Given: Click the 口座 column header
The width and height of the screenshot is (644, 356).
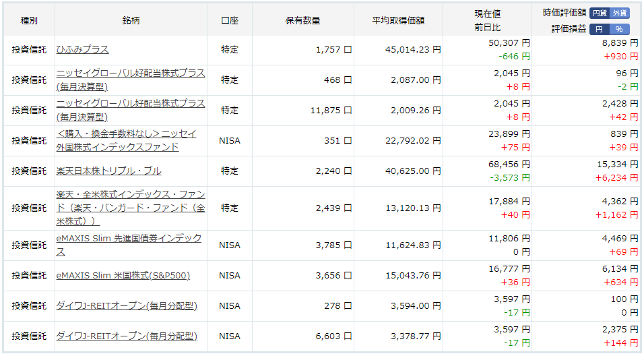Looking at the screenshot, I should [230, 20].
